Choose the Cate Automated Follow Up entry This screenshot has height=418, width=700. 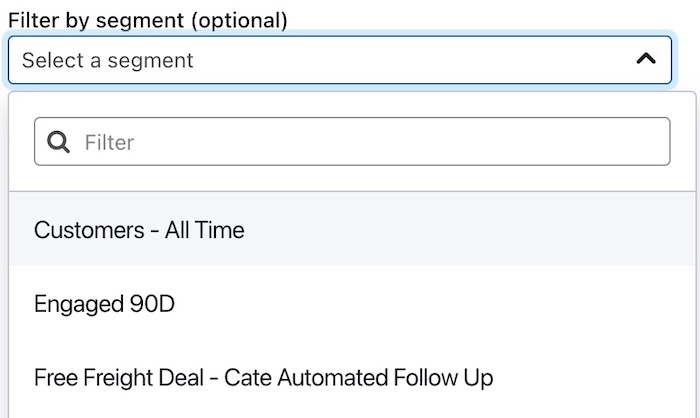pyautogui.click(x=263, y=378)
